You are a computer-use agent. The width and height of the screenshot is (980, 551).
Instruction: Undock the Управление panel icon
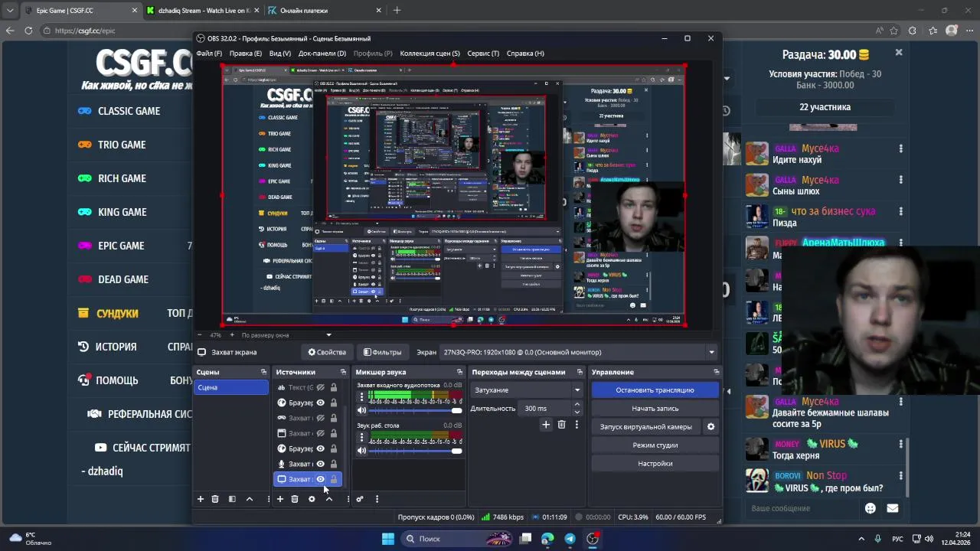(717, 372)
